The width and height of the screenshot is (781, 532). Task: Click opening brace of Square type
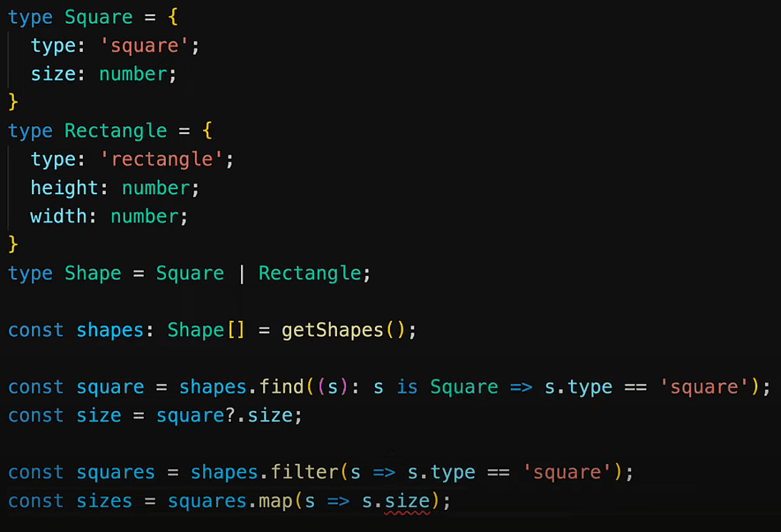pos(172,17)
